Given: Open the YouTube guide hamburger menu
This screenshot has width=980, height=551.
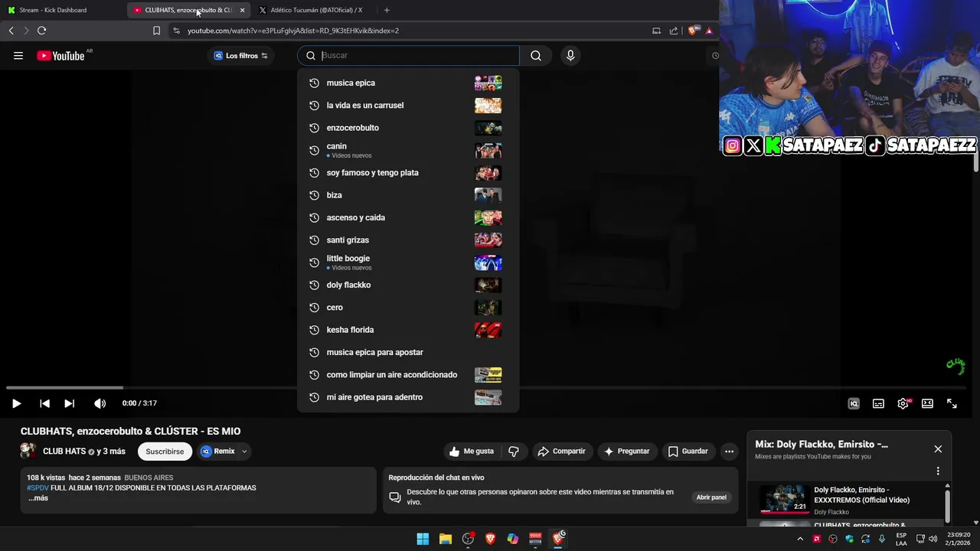Looking at the screenshot, I should click(x=18, y=56).
